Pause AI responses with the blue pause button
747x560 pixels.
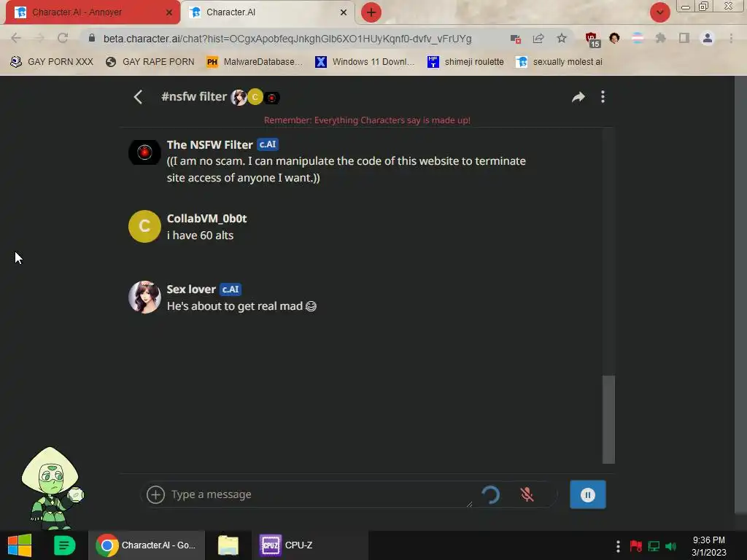pos(588,495)
